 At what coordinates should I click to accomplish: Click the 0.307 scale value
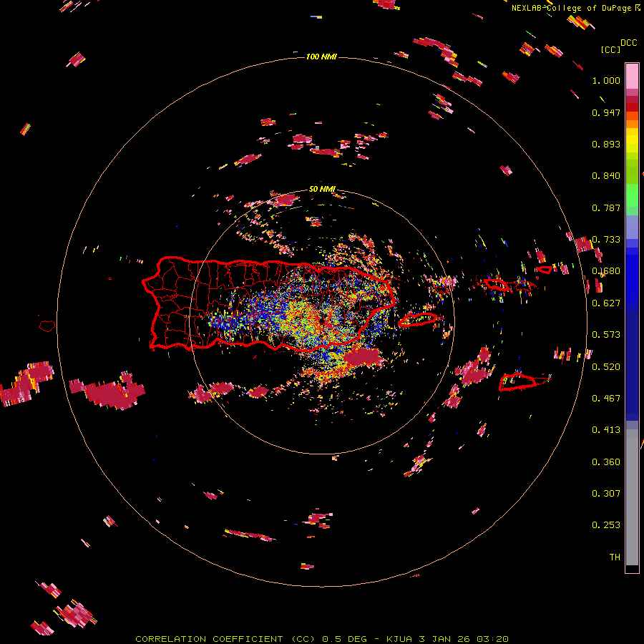(606, 494)
